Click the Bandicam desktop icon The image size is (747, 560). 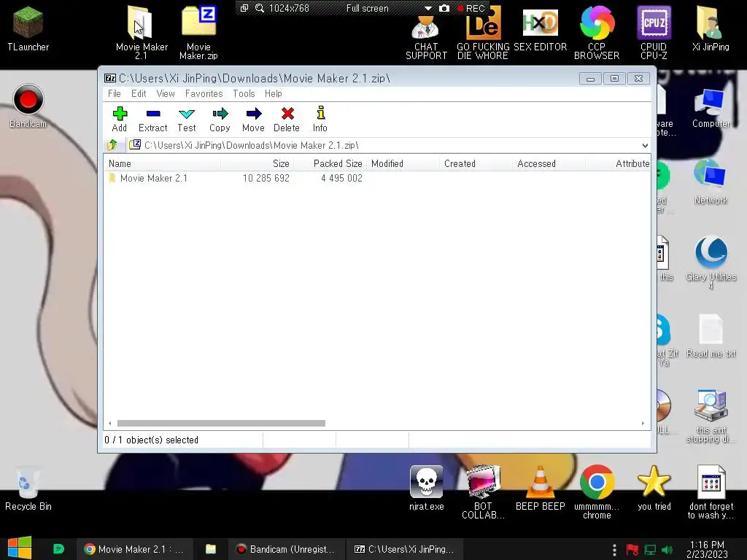click(x=28, y=106)
